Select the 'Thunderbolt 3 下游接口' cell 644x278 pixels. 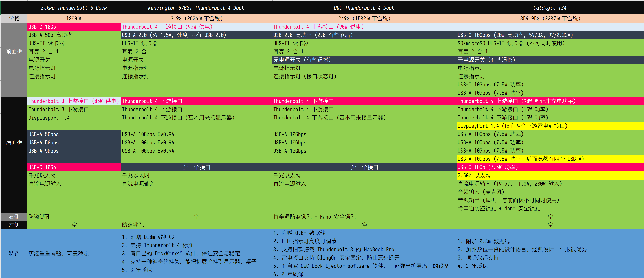click(74, 109)
